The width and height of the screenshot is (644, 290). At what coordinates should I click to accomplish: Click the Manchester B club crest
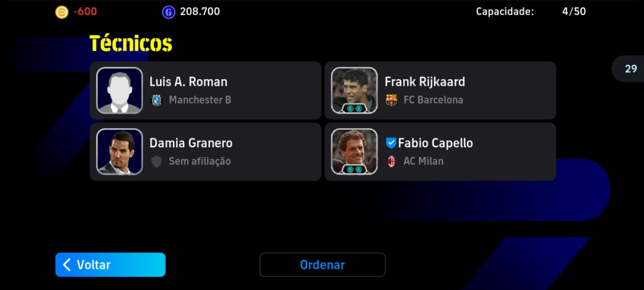click(157, 100)
